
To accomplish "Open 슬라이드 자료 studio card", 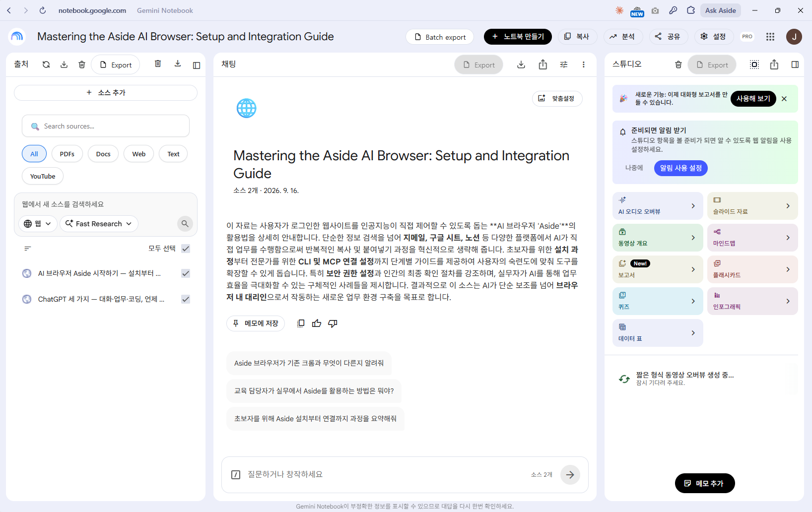I will (752, 206).
